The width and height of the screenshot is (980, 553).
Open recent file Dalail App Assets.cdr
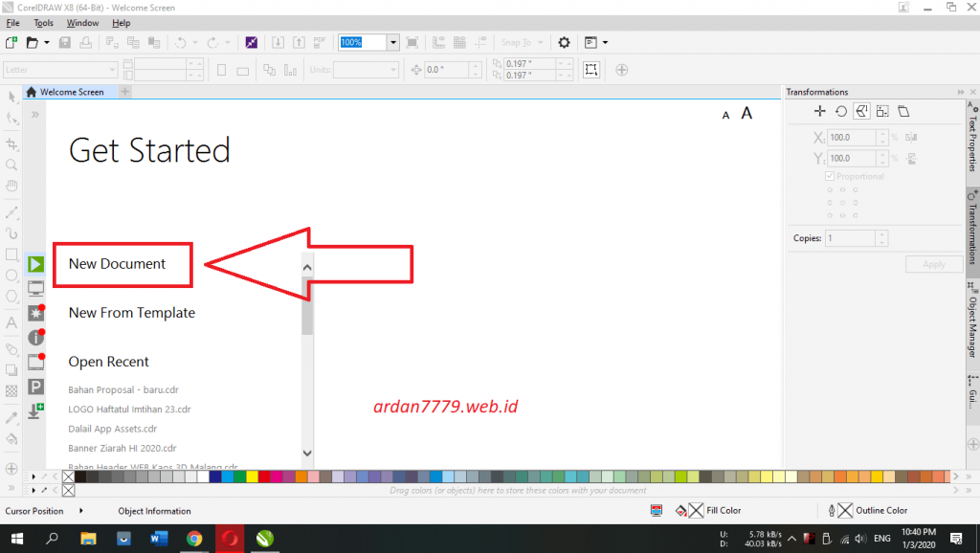point(113,429)
